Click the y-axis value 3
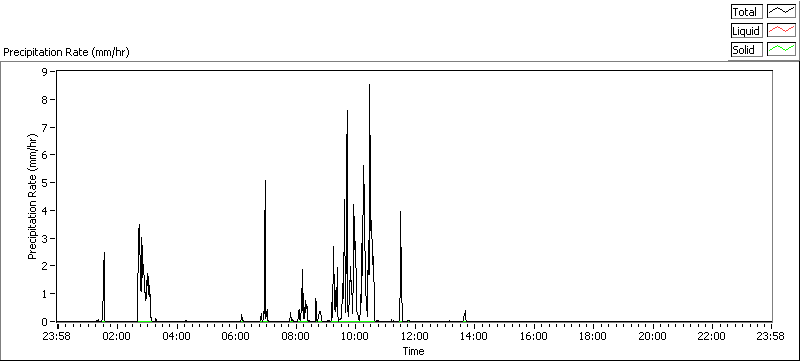Image resolution: width=800 pixels, height=361 pixels. (x=44, y=238)
